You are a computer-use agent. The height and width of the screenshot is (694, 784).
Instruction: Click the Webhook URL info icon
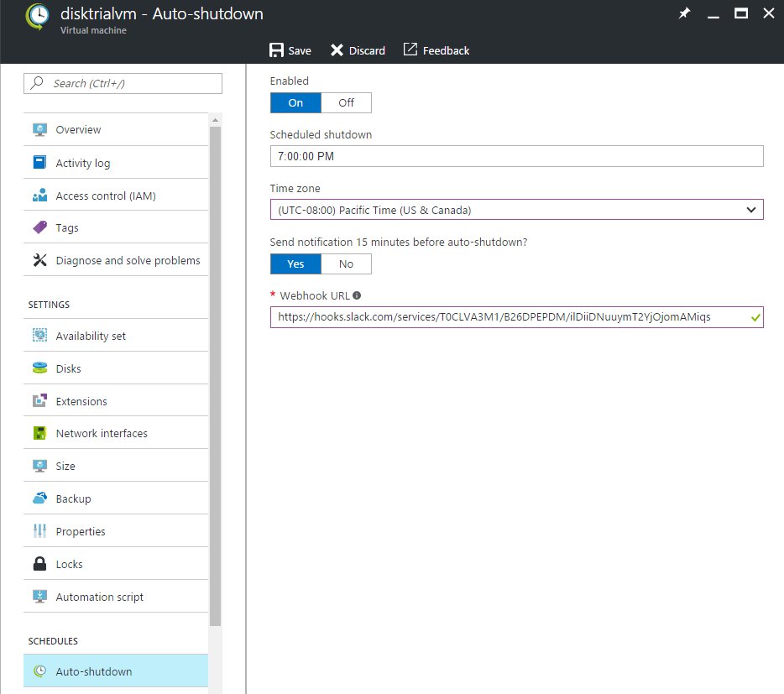click(357, 295)
